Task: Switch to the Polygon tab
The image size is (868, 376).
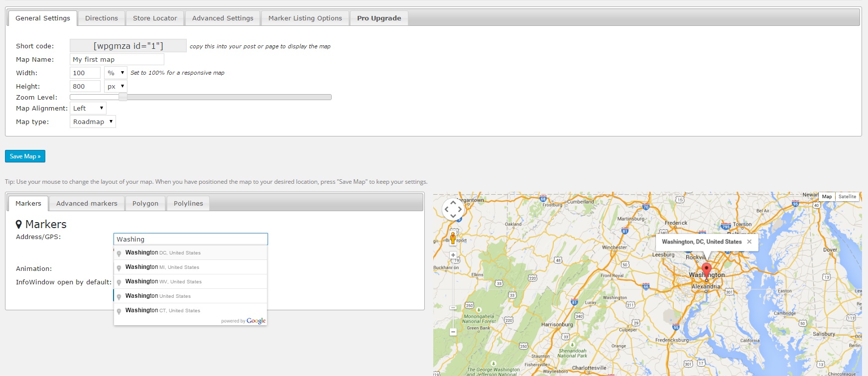Action: coord(145,204)
